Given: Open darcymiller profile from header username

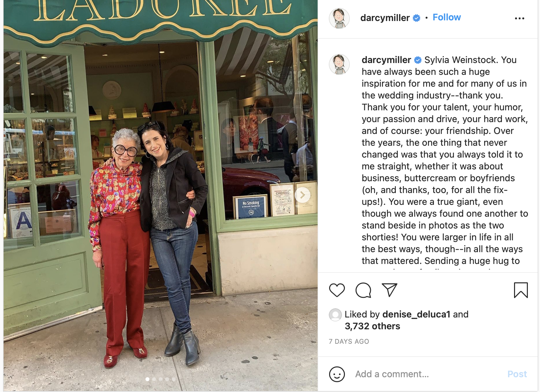Looking at the screenshot, I should (x=385, y=18).
